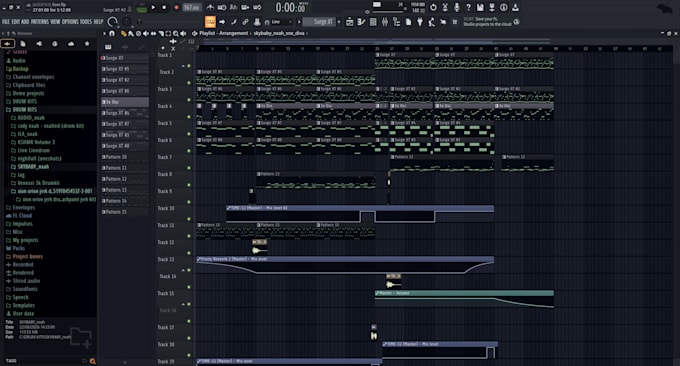The image size is (680, 366).
Task: Select the browser favorites star tab
Action: (87, 43)
